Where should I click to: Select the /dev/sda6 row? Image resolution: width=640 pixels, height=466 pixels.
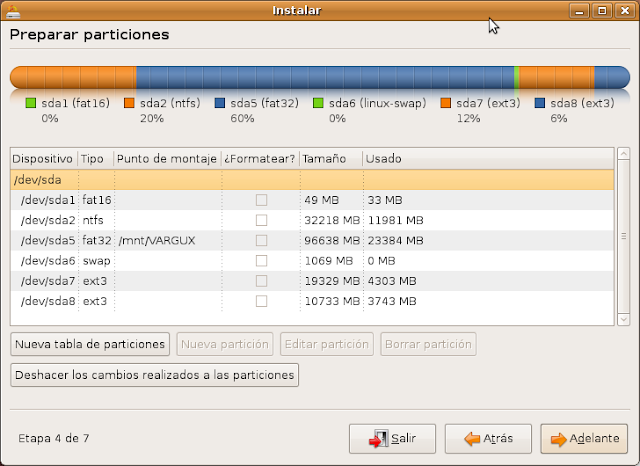pos(312,261)
